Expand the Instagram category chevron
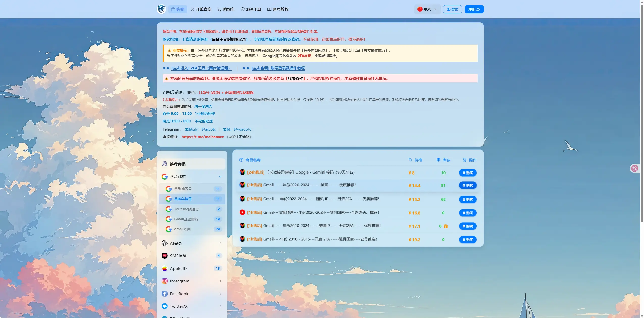Screen dimensions: 644x318 click(x=220, y=281)
